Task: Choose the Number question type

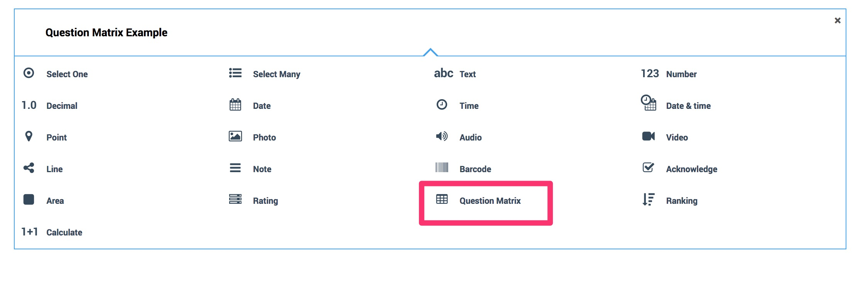Action: click(681, 74)
